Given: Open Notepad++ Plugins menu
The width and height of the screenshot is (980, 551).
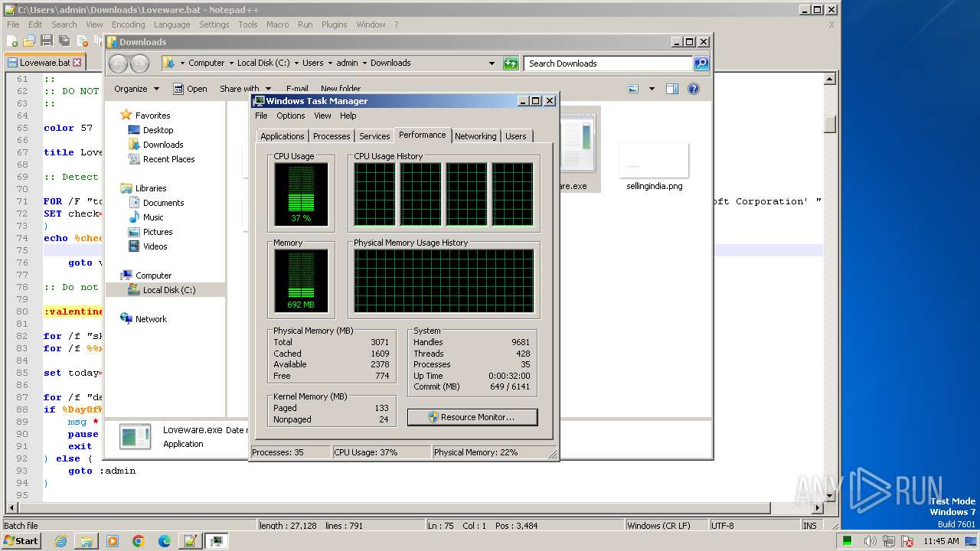Looking at the screenshot, I should (x=334, y=24).
